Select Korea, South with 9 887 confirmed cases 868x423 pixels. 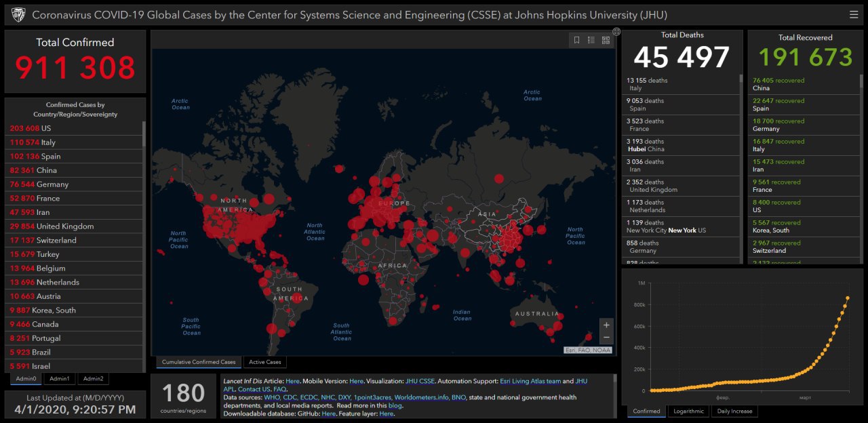click(x=75, y=310)
